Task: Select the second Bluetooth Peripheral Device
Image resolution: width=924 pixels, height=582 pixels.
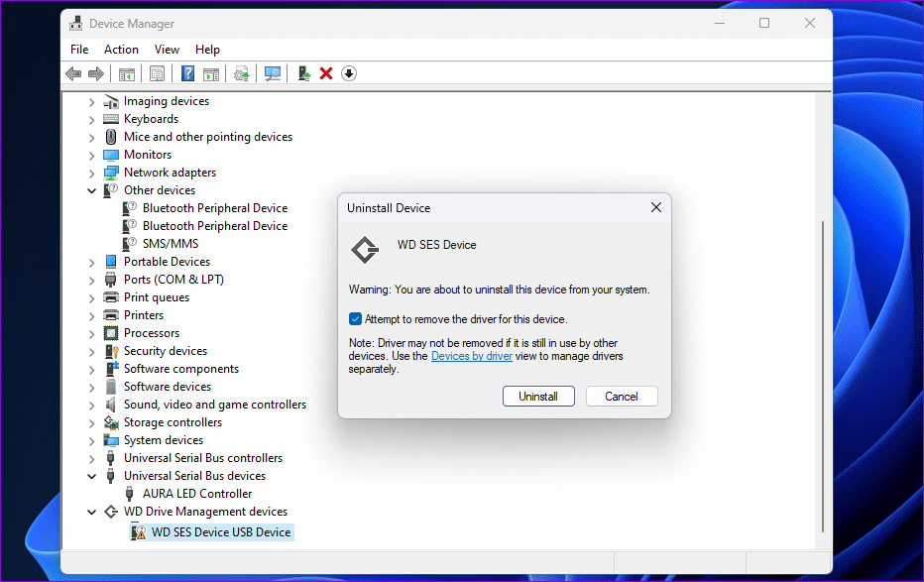Action: (215, 226)
